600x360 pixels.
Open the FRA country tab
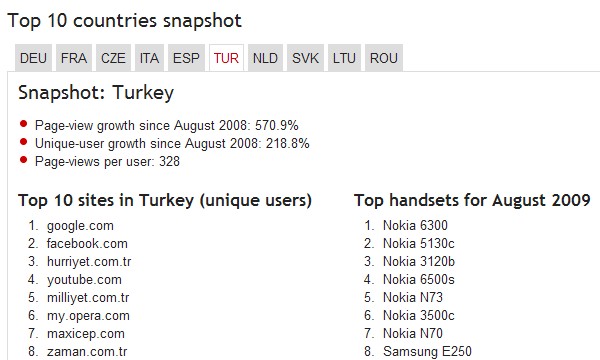pos(74,58)
